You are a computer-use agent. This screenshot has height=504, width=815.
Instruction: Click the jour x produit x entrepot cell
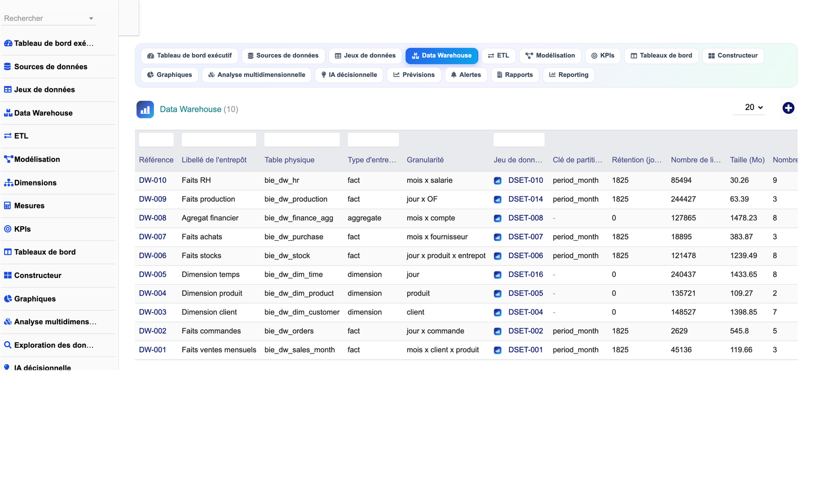[x=446, y=256]
